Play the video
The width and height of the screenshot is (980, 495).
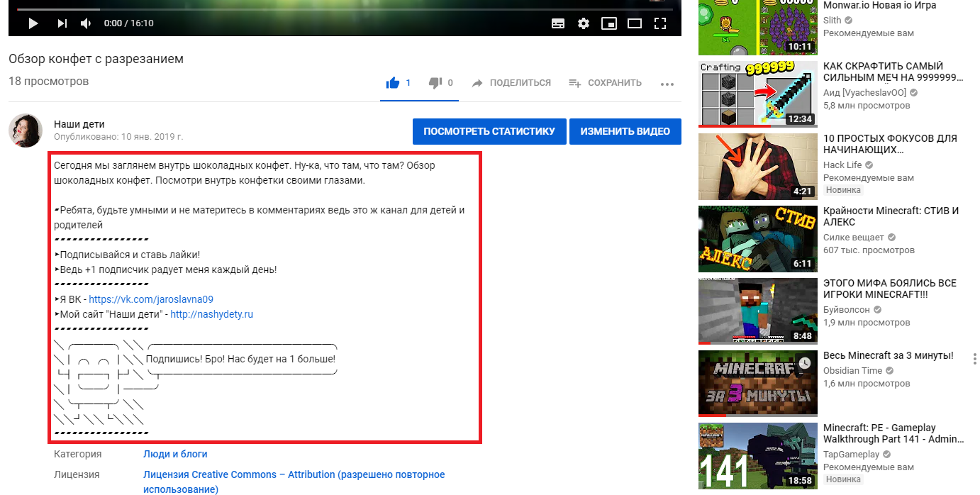click(33, 23)
